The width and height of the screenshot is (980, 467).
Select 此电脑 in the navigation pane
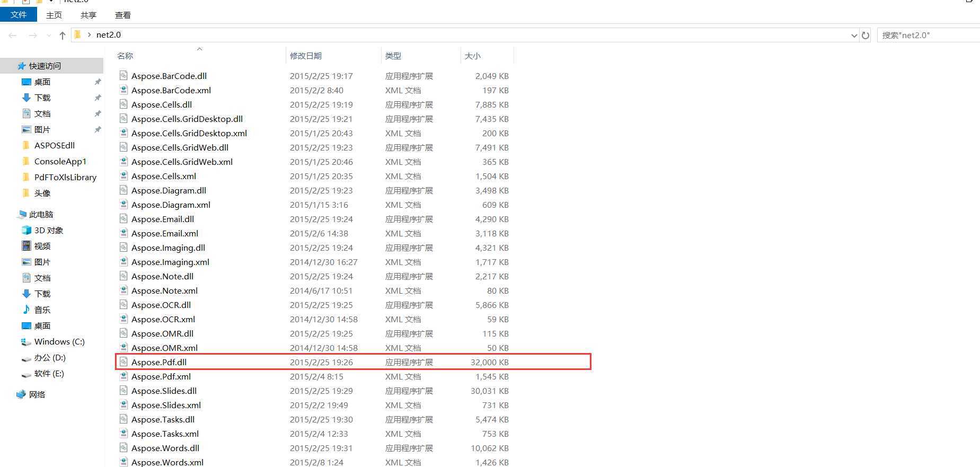(x=41, y=214)
